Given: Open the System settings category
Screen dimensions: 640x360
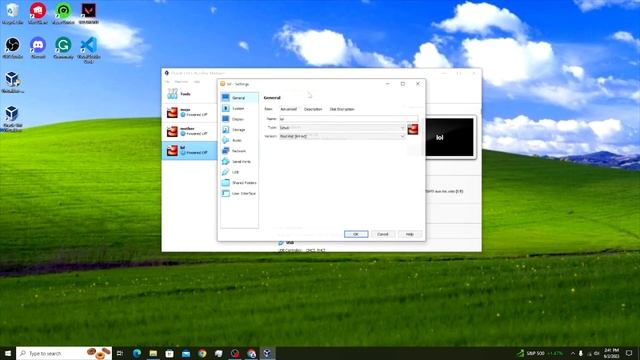Looking at the screenshot, I should (239, 109).
